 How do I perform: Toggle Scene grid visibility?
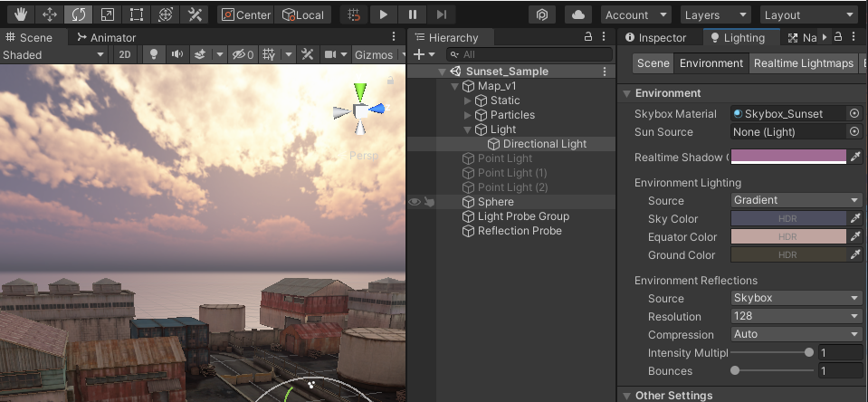click(269, 55)
